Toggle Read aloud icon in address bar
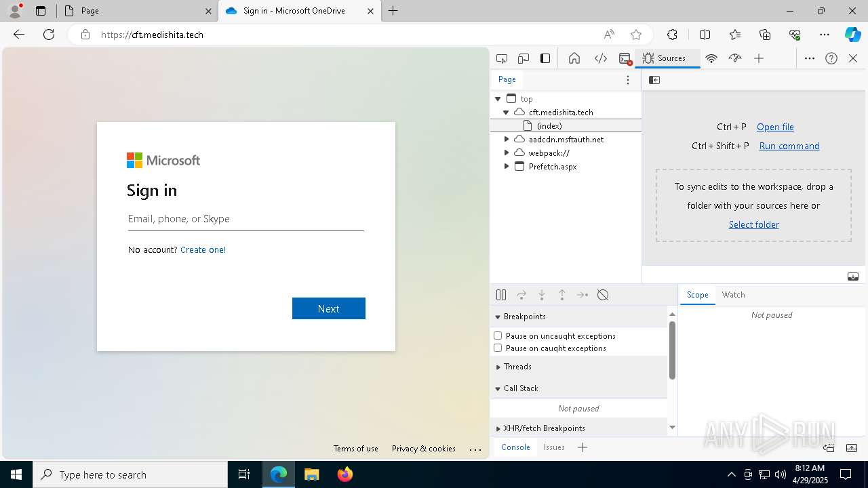This screenshot has height=488, width=868. (609, 35)
